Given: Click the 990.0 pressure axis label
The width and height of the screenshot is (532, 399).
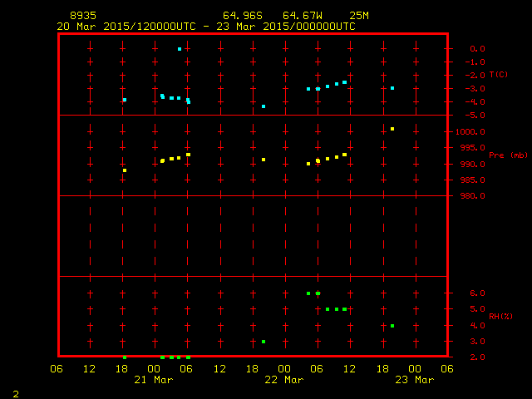Looking at the screenshot, I should [x=472, y=165].
